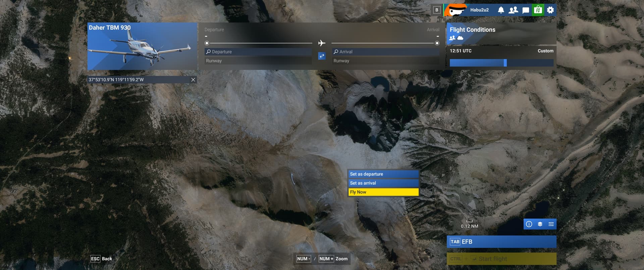Open the friends list icon in top bar
This screenshot has height=270, width=644.
(513, 10)
